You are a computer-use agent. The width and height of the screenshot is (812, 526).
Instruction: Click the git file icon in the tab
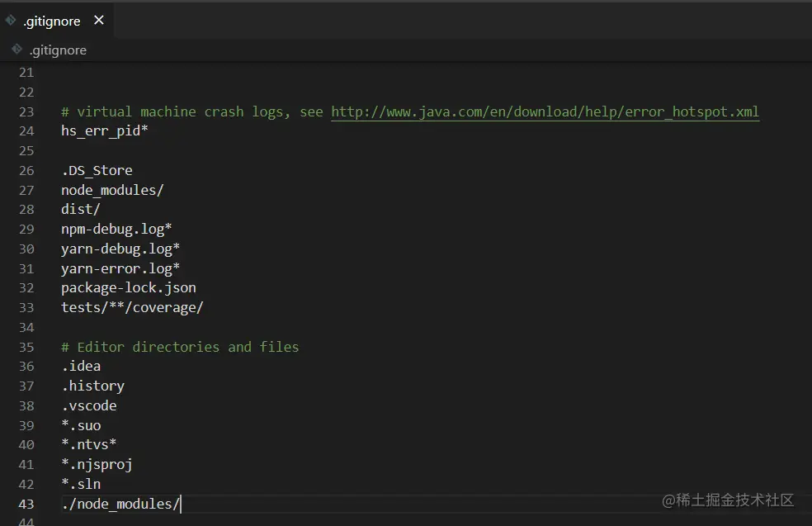(11, 20)
